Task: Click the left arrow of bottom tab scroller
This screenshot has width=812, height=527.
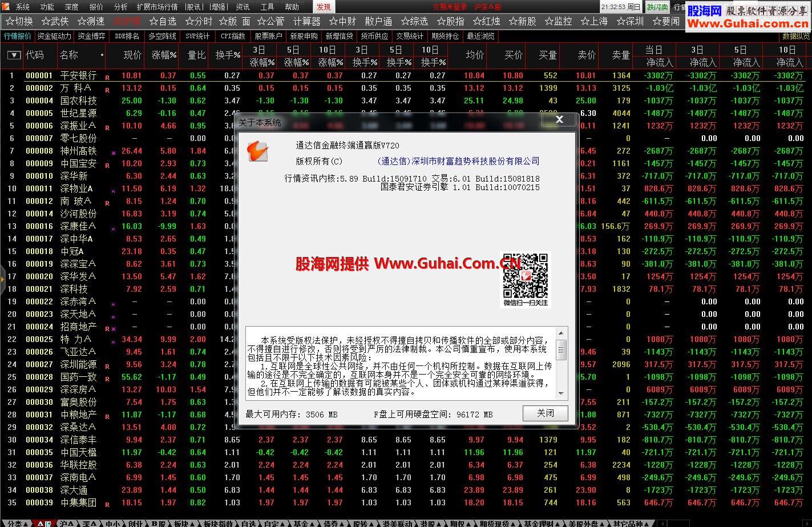Action: click(x=661, y=523)
